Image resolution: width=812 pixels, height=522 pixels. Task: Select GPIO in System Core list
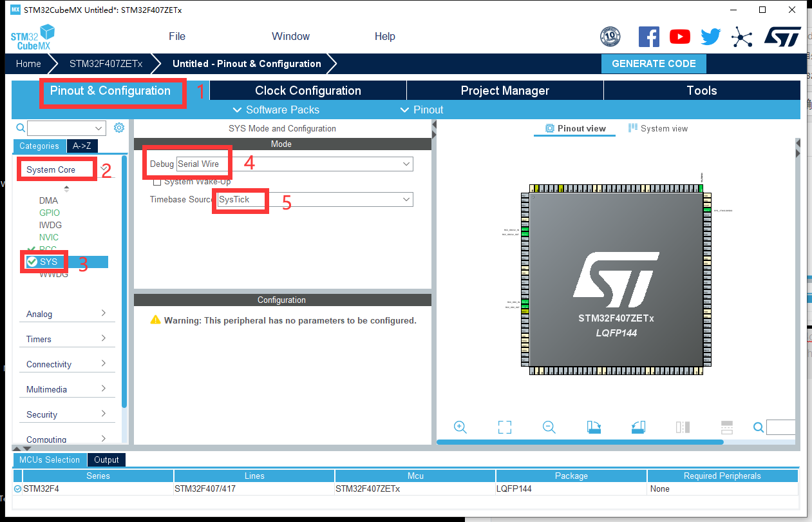point(50,213)
